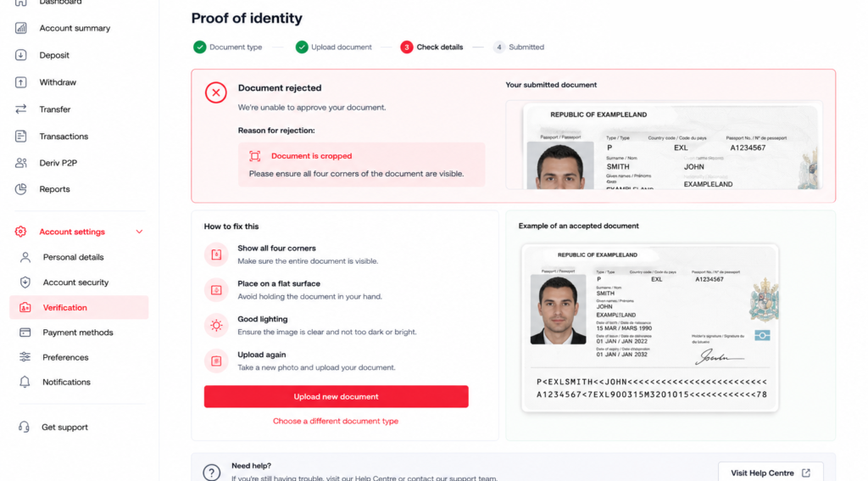Viewport: 868px width, 481px height.
Task: Click the Upload new document button
Action: pos(336,397)
